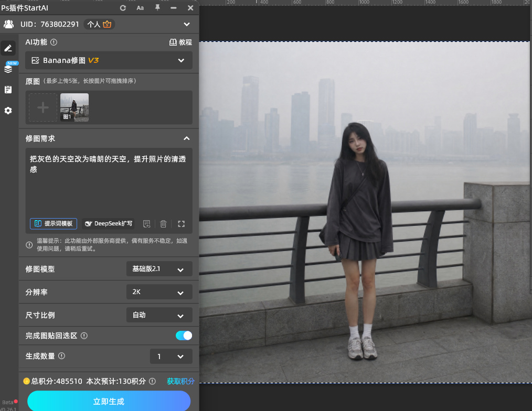The width and height of the screenshot is (532, 411).
Task: Click the Aa font size icon
Action: pos(140,8)
